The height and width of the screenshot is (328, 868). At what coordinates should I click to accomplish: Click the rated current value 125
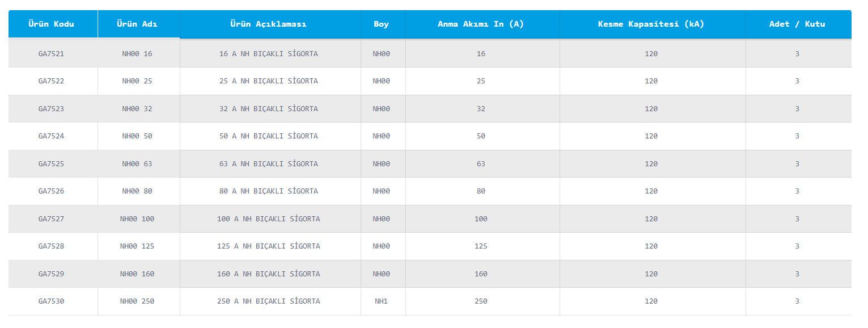[x=481, y=246]
